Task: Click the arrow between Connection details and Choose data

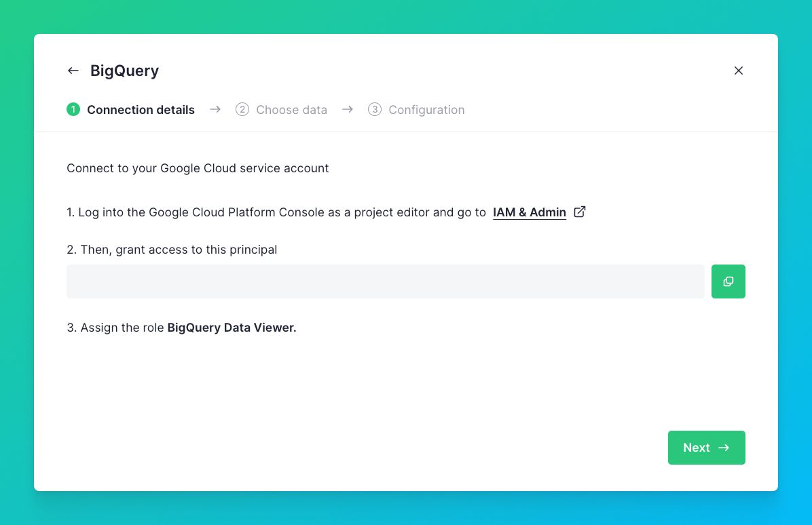Action: pyautogui.click(x=215, y=110)
